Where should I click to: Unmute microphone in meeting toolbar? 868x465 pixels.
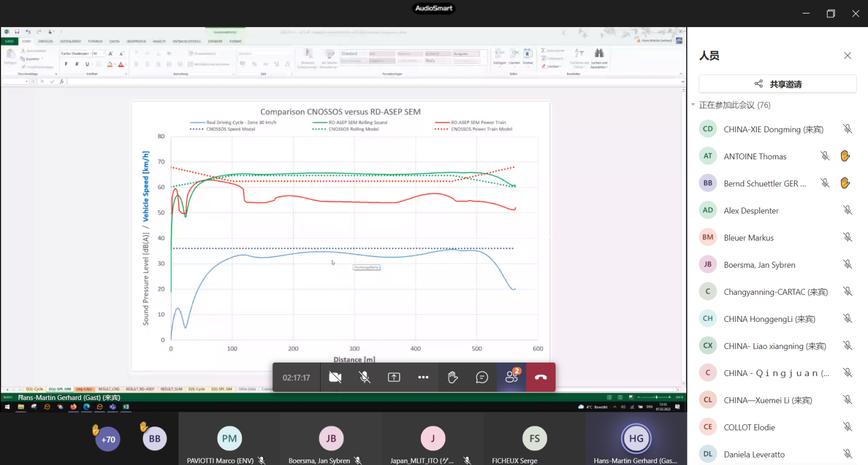tap(365, 377)
